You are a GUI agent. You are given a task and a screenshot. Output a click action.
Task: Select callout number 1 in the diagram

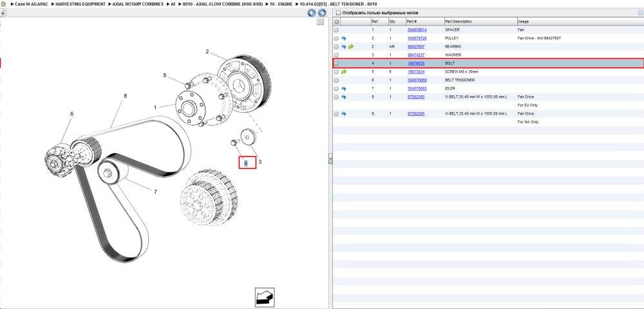(155, 108)
